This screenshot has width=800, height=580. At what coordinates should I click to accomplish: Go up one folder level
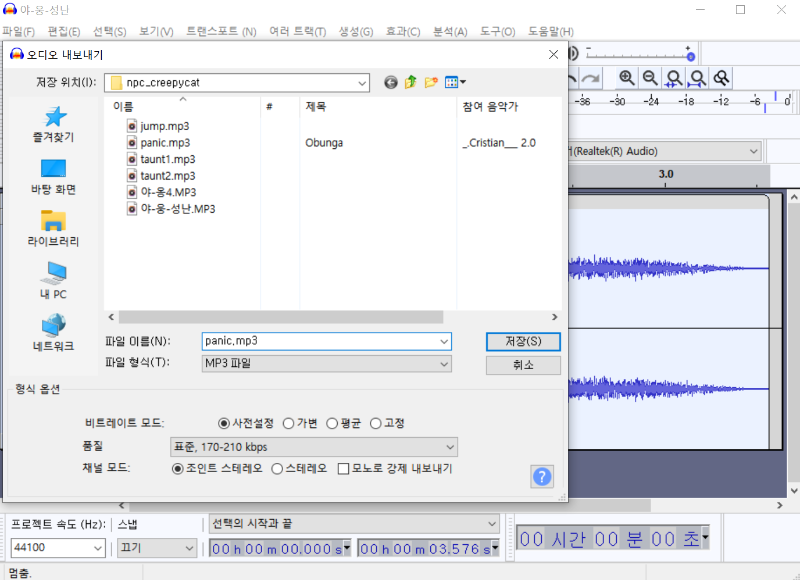pyautogui.click(x=411, y=82)
